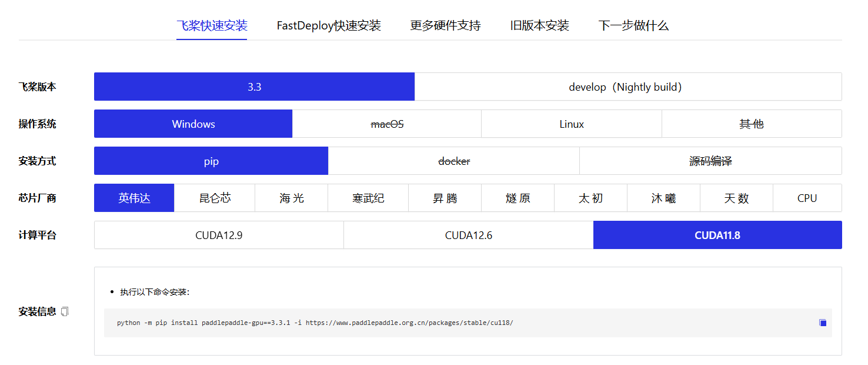Select docker installation method
868x365 pixels.
click(453, 161)
